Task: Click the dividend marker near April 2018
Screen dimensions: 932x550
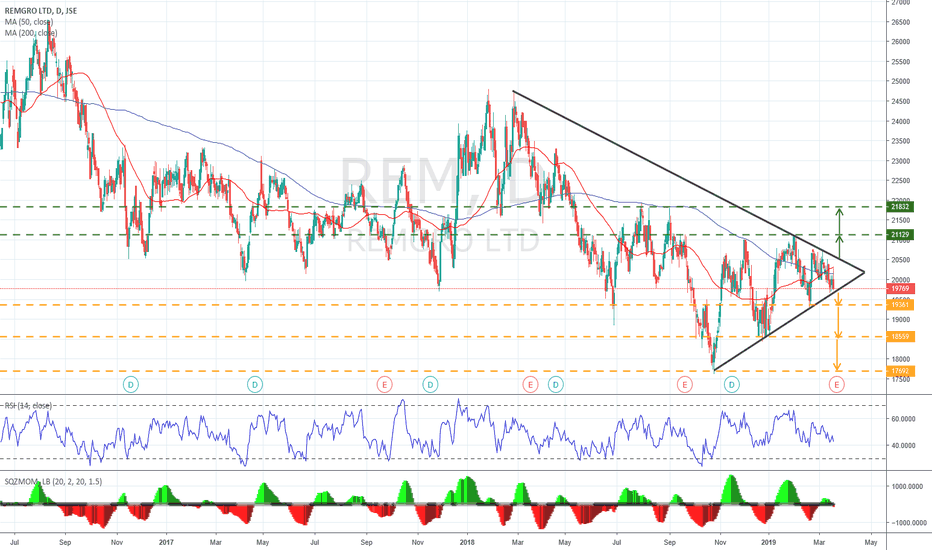Action: [556, 385]
